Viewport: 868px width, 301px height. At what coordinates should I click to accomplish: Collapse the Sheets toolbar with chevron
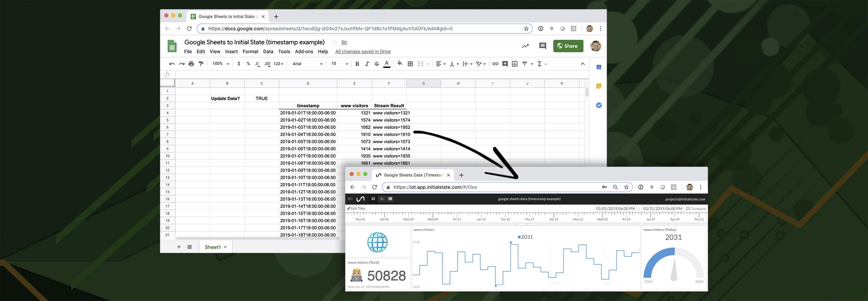click(x=583, y=64)
